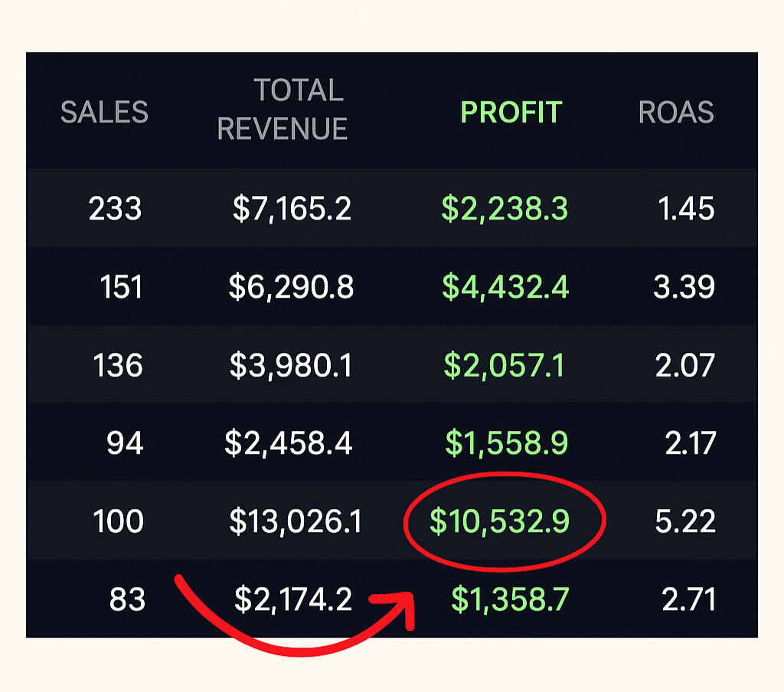Select the $4,432.4 profit cell

tap(505, 287)
